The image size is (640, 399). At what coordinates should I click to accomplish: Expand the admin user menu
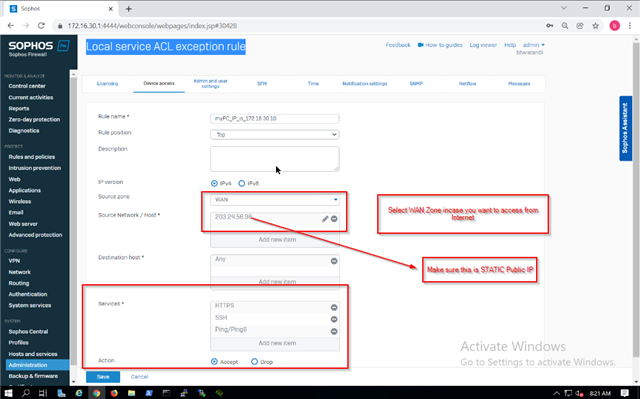[x=534, y=45]
